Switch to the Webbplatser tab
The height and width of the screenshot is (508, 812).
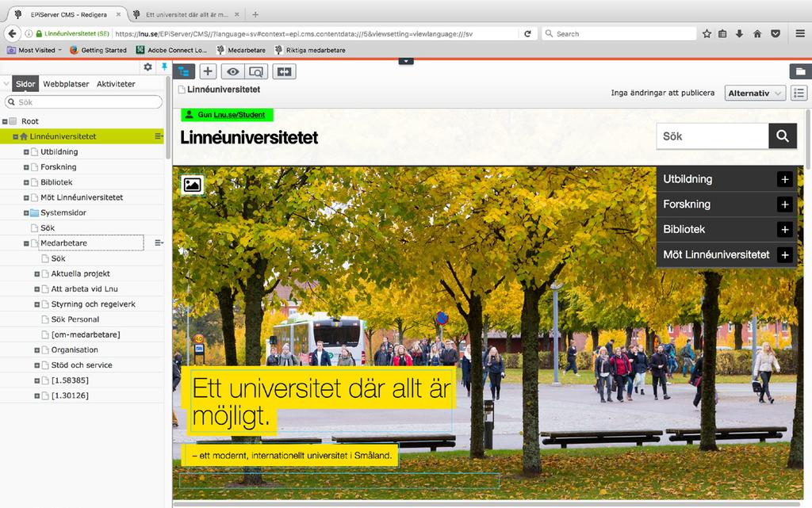[x=66, y=84]
